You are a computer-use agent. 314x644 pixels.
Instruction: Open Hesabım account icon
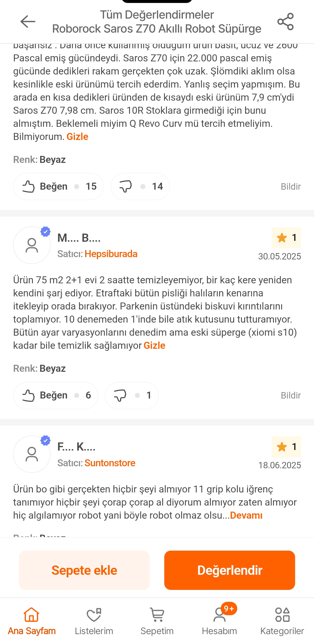tap(220, 621)
